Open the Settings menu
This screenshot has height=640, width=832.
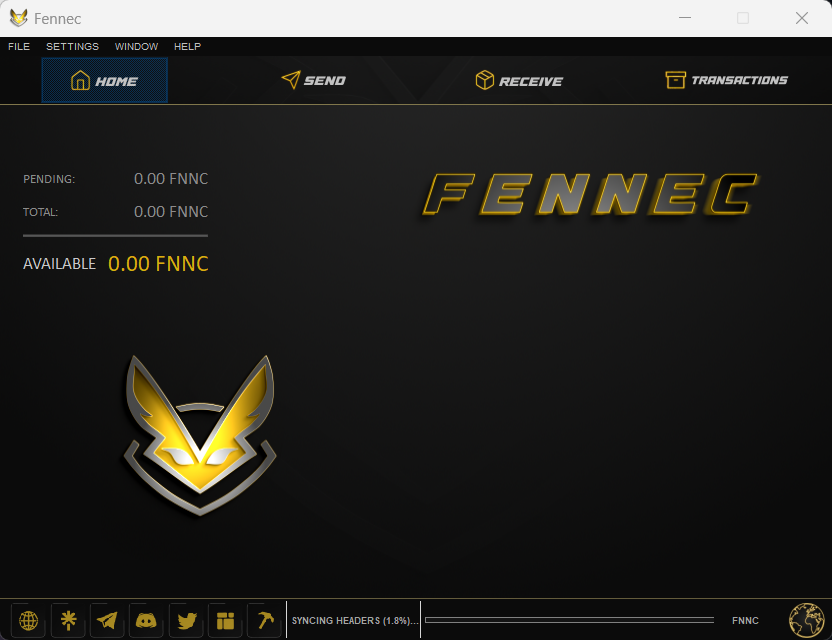pyautogui.click(x=72, y=46)
